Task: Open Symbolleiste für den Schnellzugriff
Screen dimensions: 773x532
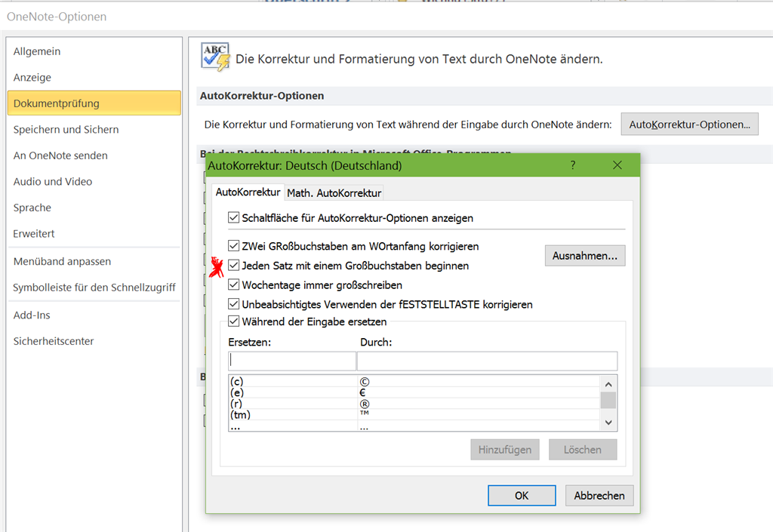Action: click(x=94, y=288)
